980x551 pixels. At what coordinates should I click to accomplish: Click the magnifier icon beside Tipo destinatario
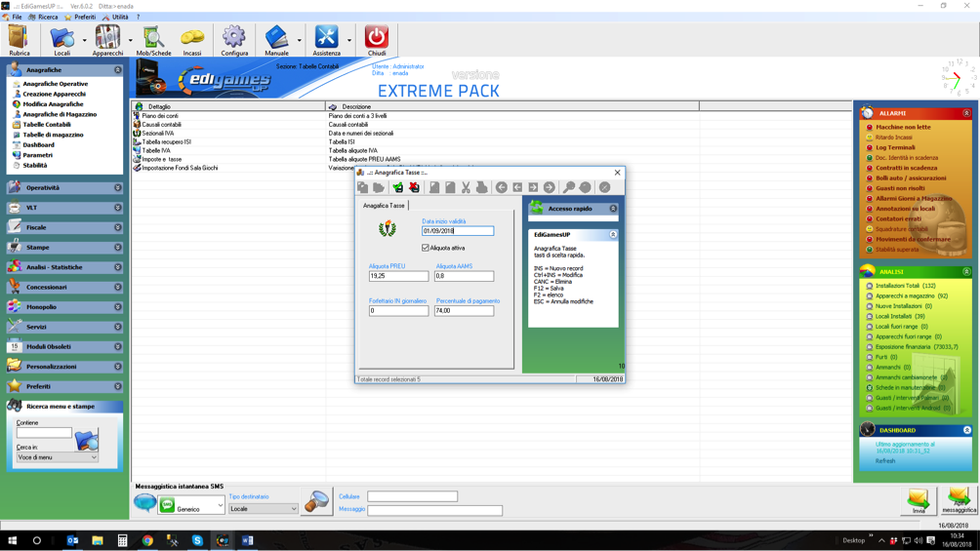317,501
